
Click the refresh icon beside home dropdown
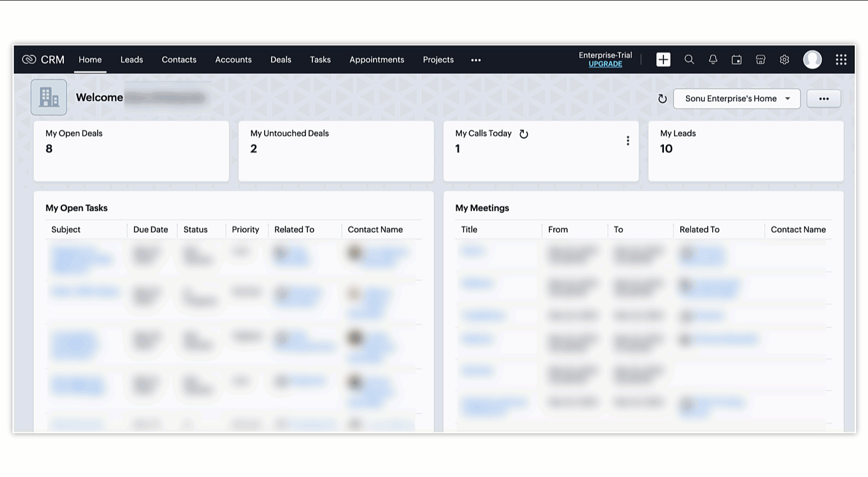tap(662, 99)
